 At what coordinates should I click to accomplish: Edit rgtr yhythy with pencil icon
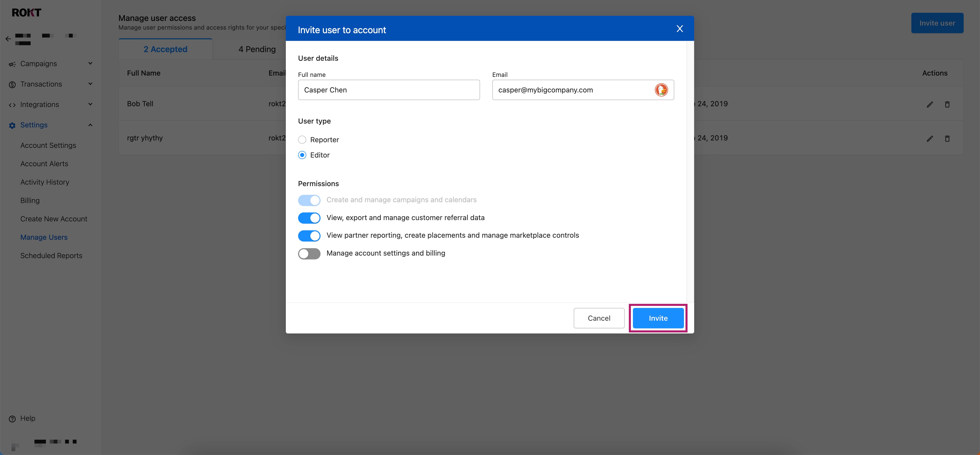[929, 139]
